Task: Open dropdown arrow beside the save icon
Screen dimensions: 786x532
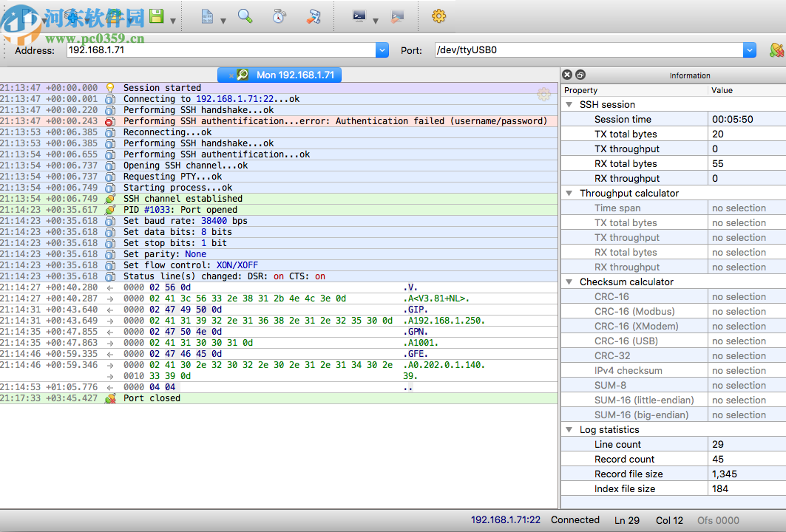Action: pyautogui.click(x=173, y=20)
